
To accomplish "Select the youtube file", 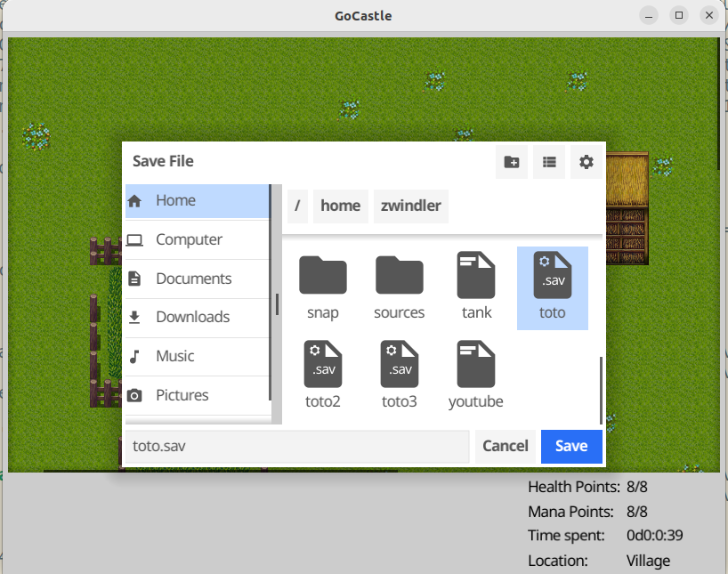I will pyautogui.click(x=476, y=374).
